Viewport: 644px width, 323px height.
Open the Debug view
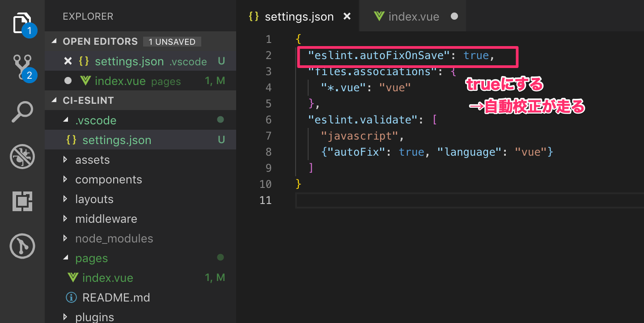click(22, 157)
